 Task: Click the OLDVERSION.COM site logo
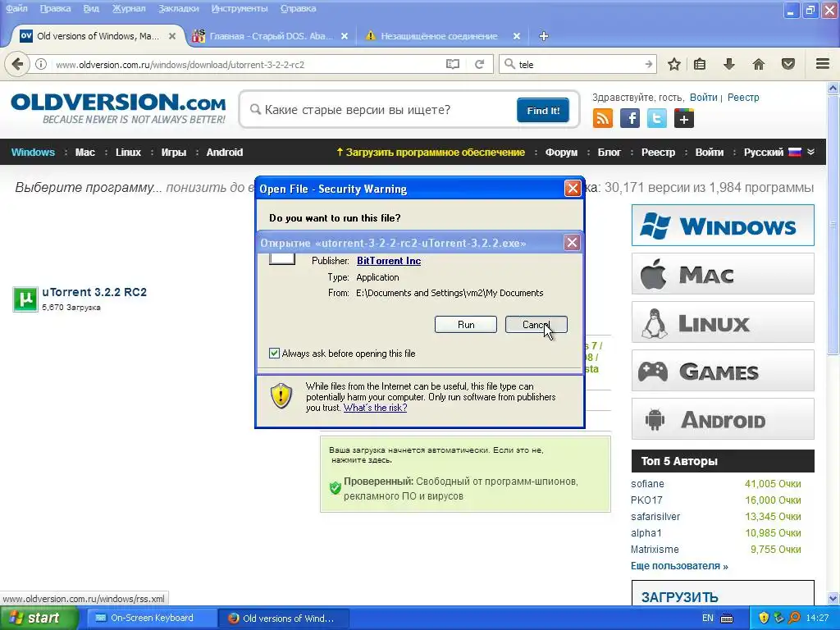coord(118,108)
